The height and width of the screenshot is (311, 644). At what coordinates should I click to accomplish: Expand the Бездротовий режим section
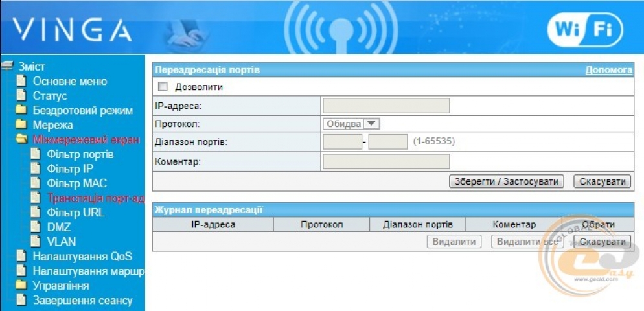(x=82, y=111)
